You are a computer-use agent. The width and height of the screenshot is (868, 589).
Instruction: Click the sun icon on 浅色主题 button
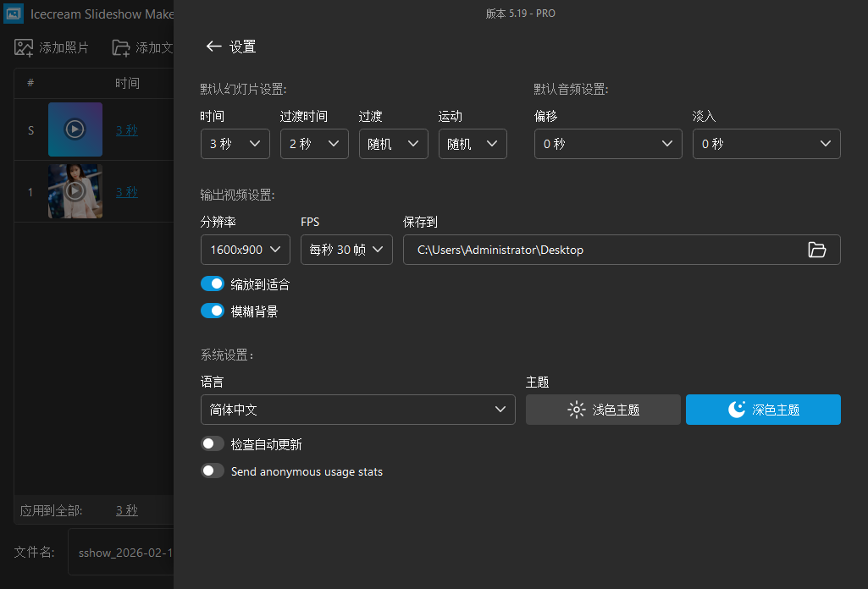(x=576, y=409)
